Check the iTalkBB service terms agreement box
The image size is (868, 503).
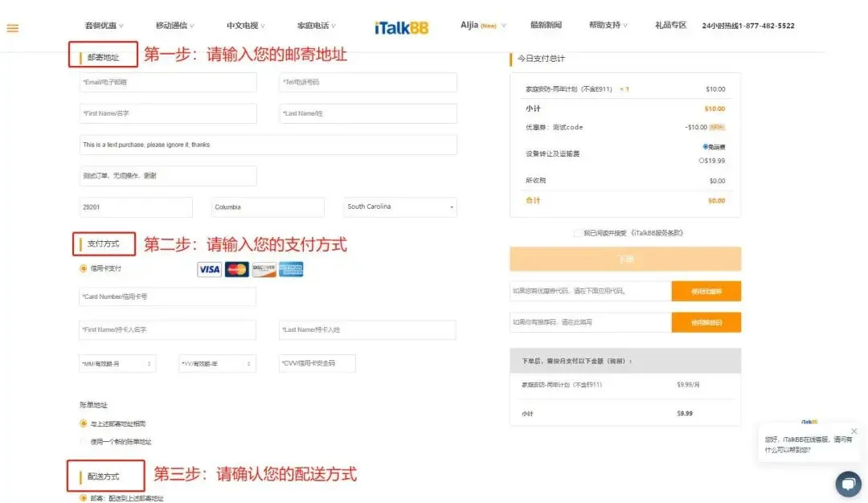[578, 233]
